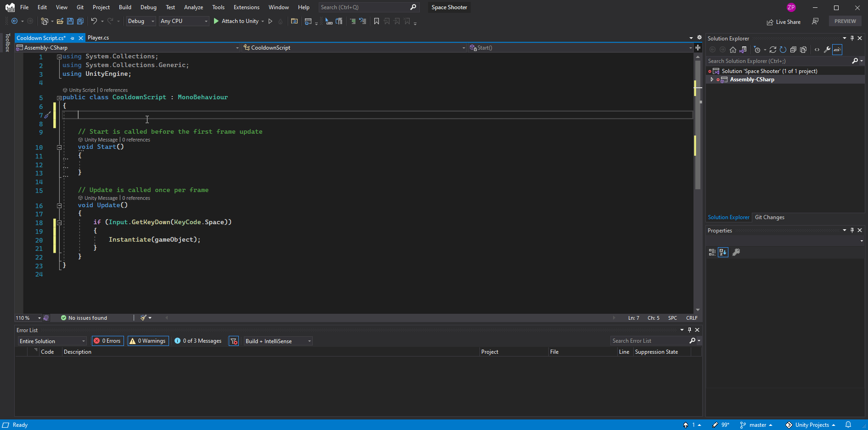Sync Solution Explorer with active document
Screen dimensions: 868x430
[742, 50]
